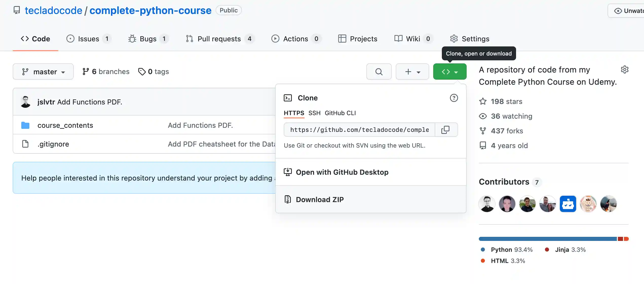Open the master branch dropdown
Screen dimensions: 644x284
(43, 72)
